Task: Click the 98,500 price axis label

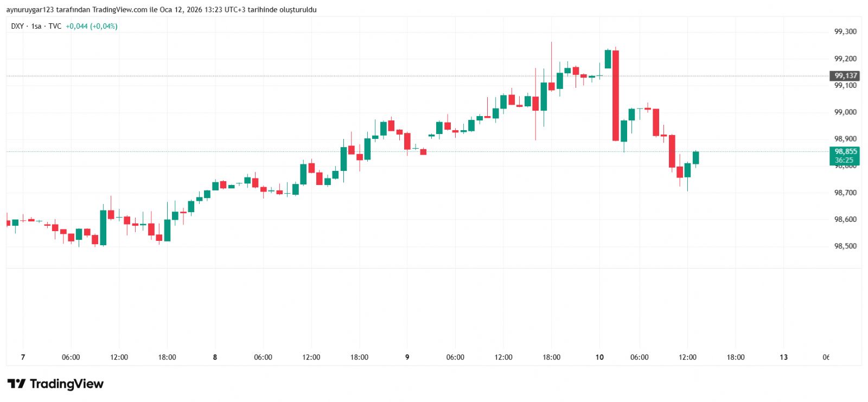Action: pos(845,246)
